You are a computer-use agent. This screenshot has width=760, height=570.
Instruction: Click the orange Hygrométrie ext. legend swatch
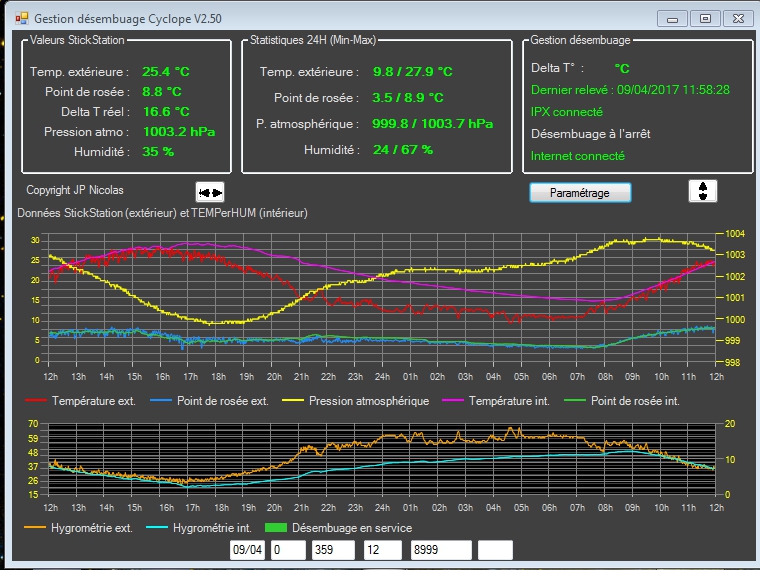tap(35, 527)
